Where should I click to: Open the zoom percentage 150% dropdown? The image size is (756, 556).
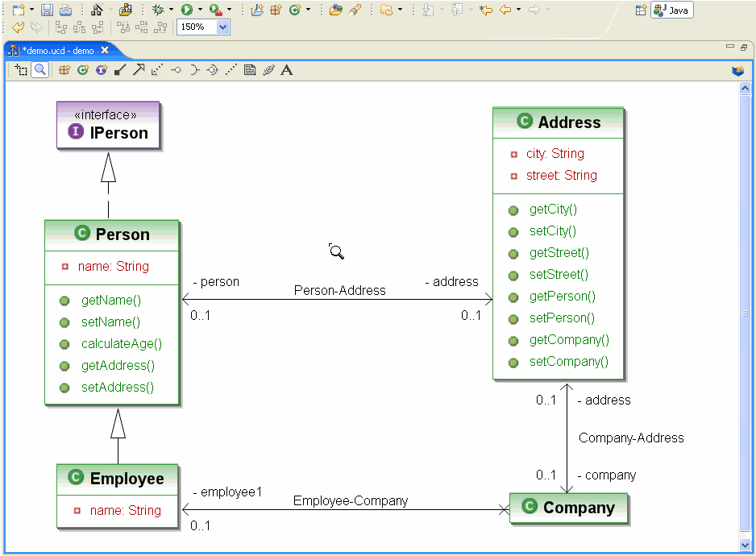coord(223,27)
